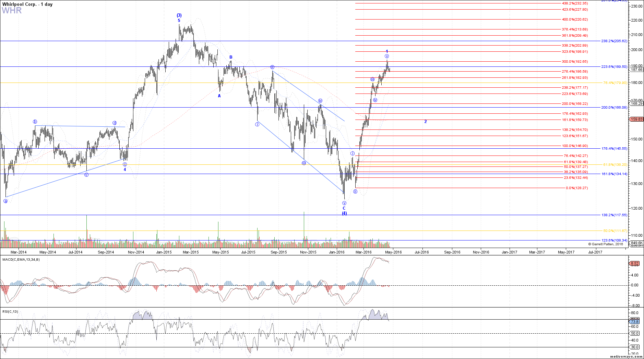This screenshot has width=644, height=359.
Task: Select the 0.0%(128.27) Fibonacci base label
Action: (x=576, y=188)
